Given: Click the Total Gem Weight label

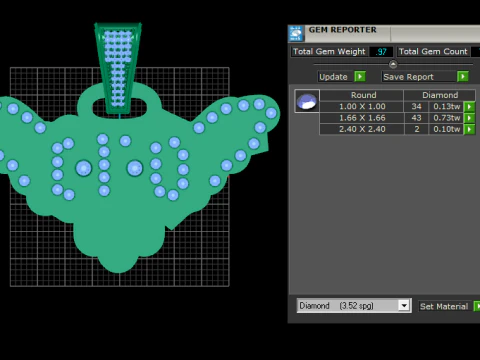Looking at the screenshot, I should click(329, 52).
